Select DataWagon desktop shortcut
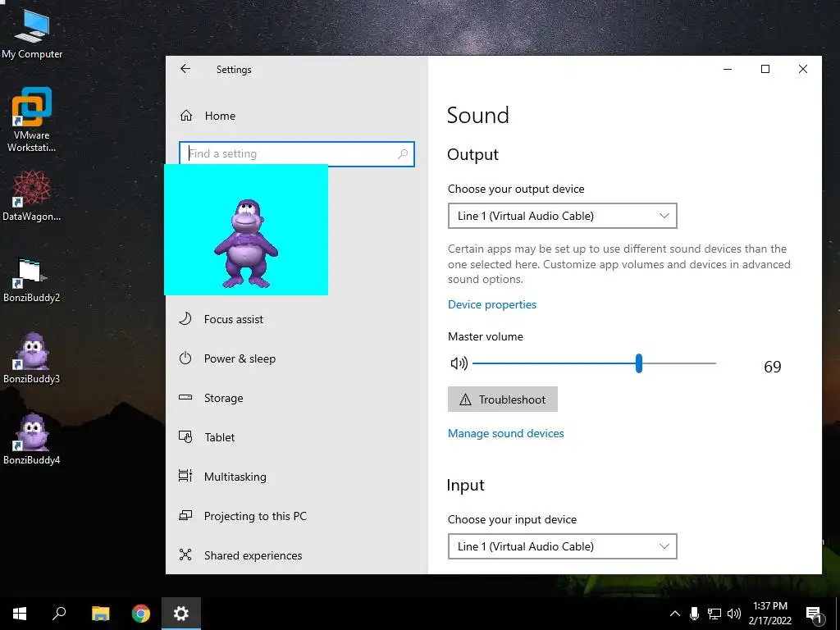 coord(32,196)
